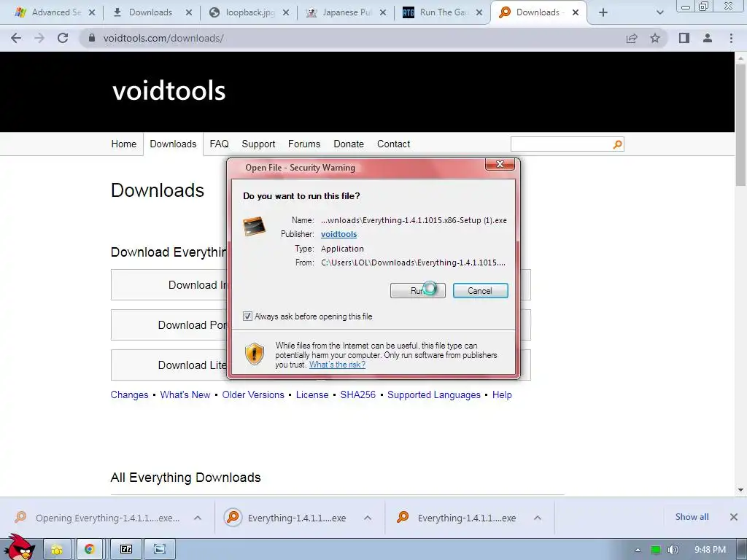
Task: Uncheck Always ask before opening this file
Action: [248, 316]
